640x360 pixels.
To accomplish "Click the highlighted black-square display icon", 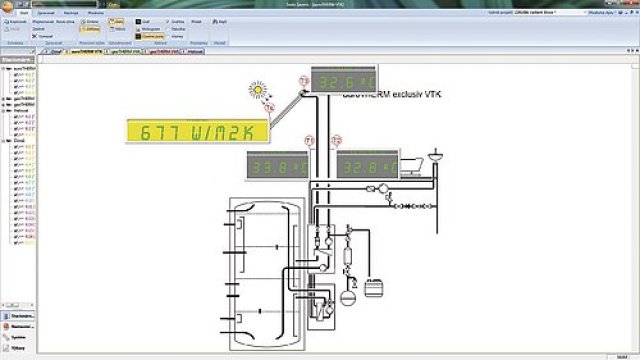I will click(138, 36).
